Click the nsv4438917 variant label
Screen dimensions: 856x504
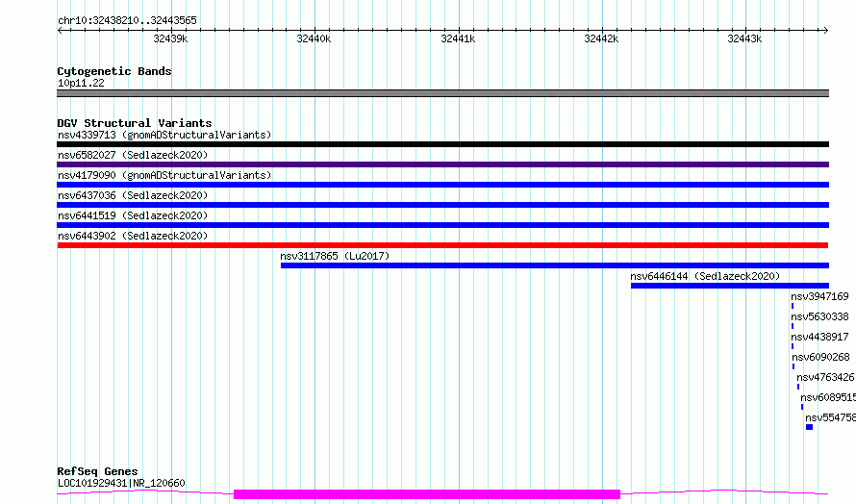pyautogui.click(x=819, y=337)
